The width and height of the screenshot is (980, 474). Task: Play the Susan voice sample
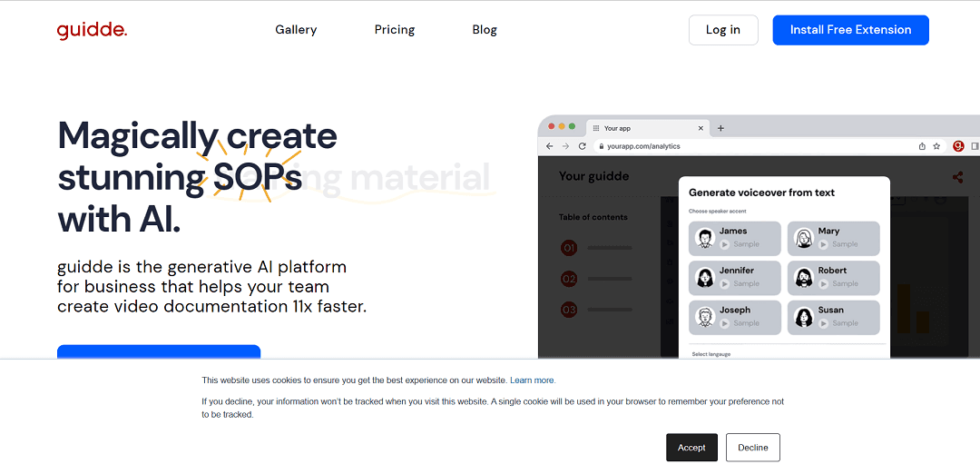(x=824, y=323)
